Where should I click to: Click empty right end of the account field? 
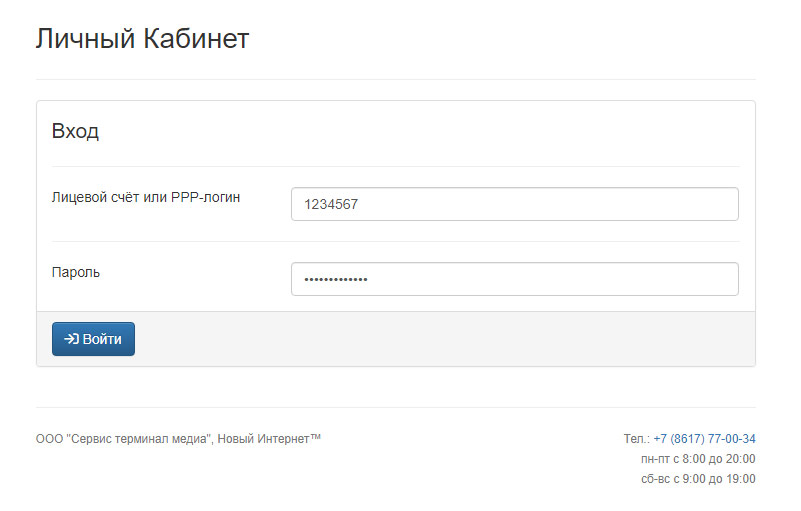click(x=664, y=204)
